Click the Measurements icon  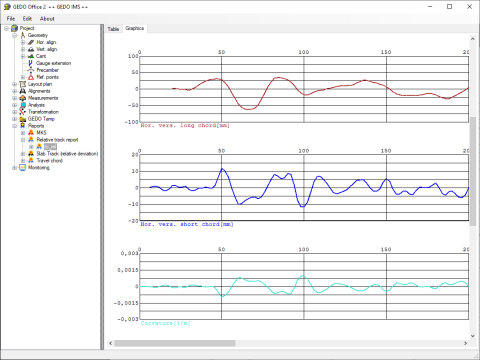(23, 98)
